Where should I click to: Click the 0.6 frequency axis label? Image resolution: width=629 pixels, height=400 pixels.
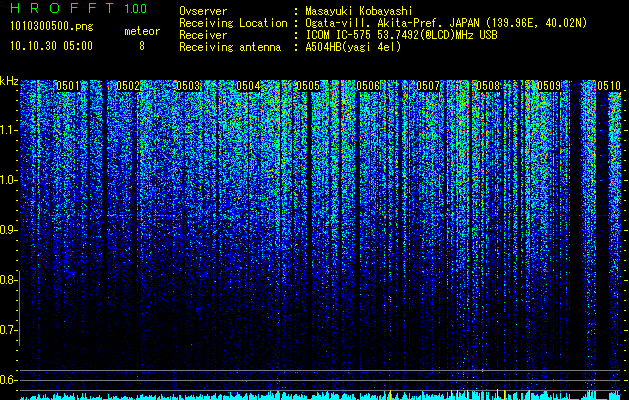point(9,380)
